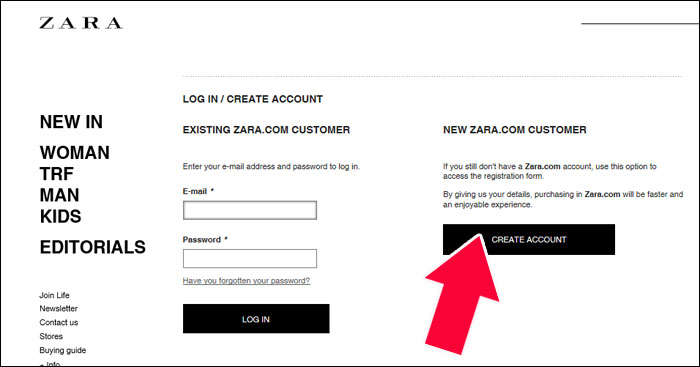Select WOMAN in the sidebar menu
700x367 pixels.
tap(75, 153)
